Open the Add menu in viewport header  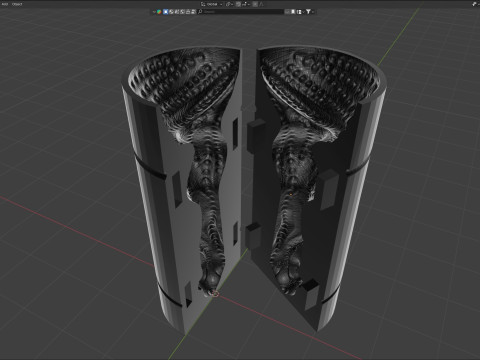pyautogui.click(x=4, y=4)
